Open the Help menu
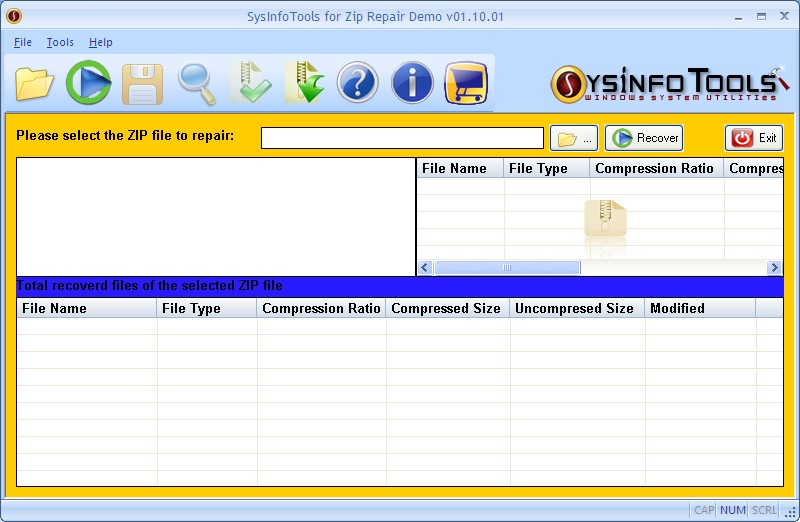Screen dimensions: 800x522 click(101, 42)
